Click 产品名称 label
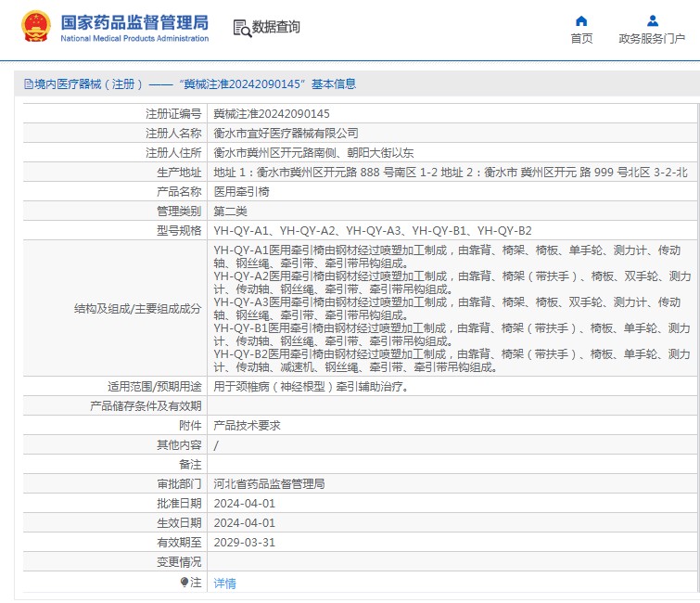This screenshot has width=700, height=603. coord(179,192)
